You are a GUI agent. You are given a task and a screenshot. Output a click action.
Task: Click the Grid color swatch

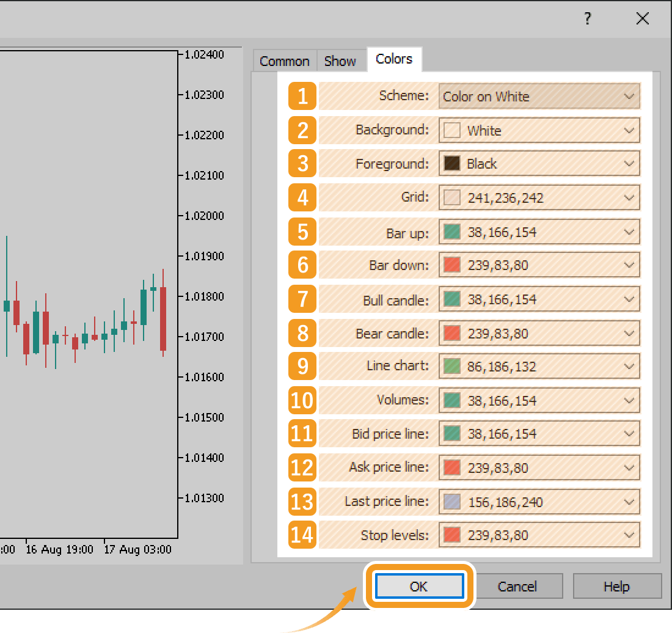pos(452,198)
